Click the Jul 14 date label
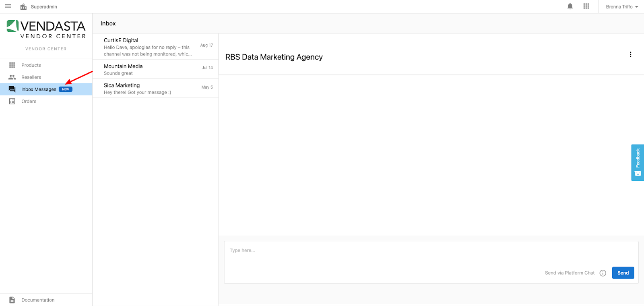The image size is (644, 306). 207,68
